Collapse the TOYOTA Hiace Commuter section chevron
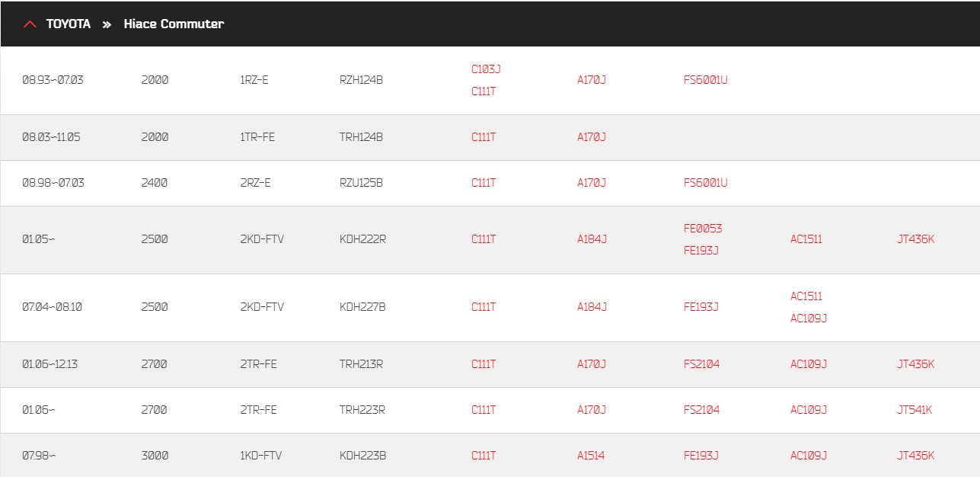The width and height of the screenshot is (980, 477). 30,24
